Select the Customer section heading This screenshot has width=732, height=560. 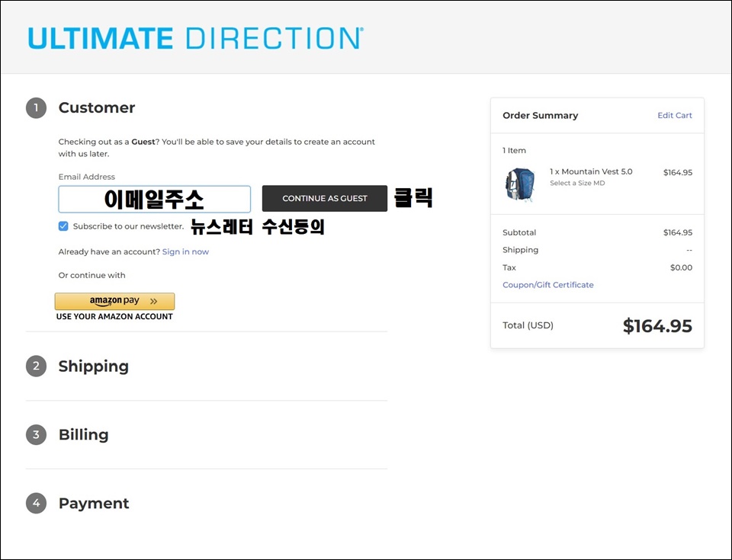click(x=97, y=107)
